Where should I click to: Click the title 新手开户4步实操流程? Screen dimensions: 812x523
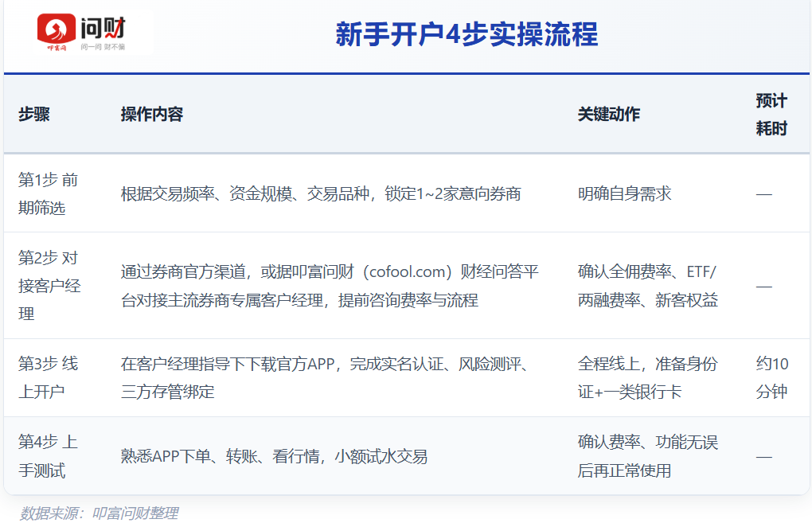(467, 35)
